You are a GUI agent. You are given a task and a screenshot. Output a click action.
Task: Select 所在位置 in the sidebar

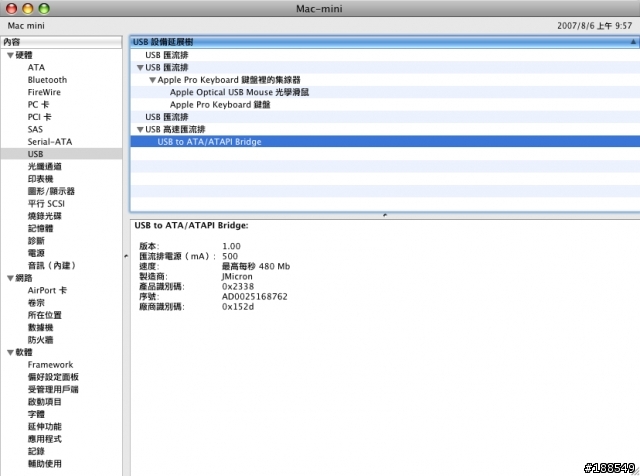(45, 315)
